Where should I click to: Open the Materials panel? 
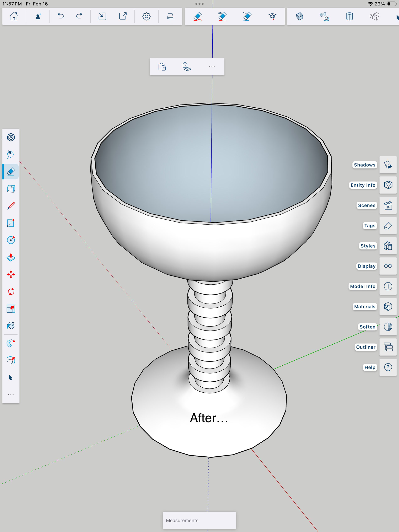tap(388, 307)
